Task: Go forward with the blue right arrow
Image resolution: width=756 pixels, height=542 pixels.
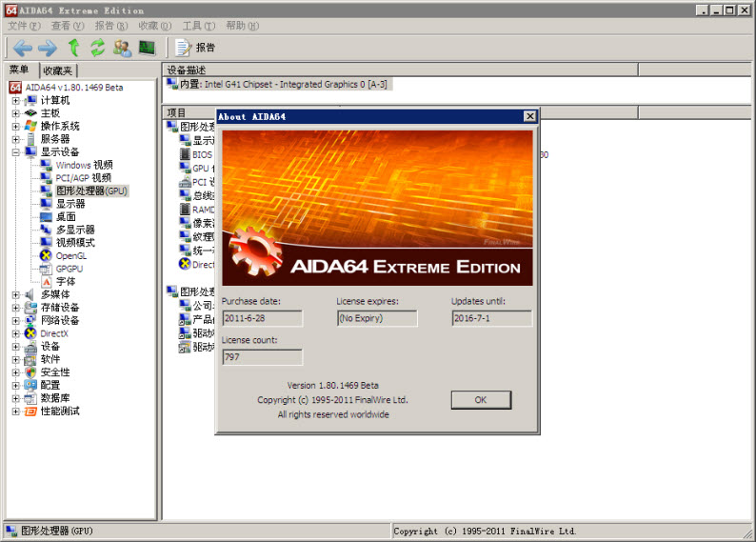Action: click(48, 48)
